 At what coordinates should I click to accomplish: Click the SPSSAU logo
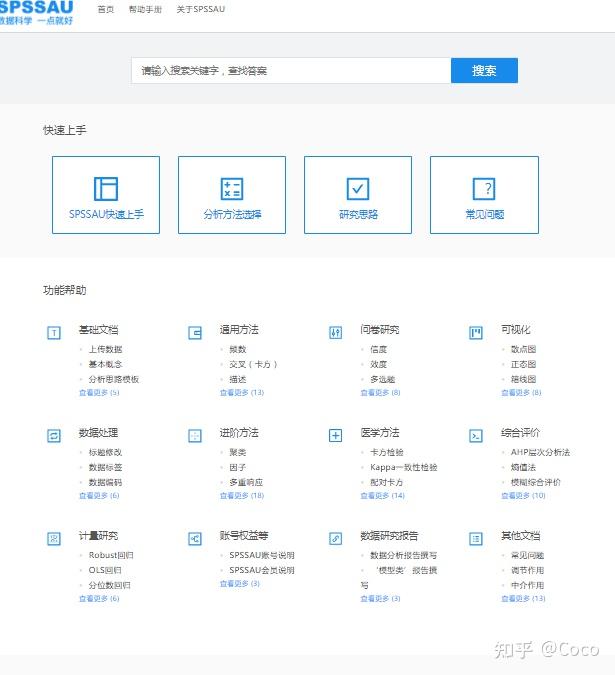tap(37, 13)
